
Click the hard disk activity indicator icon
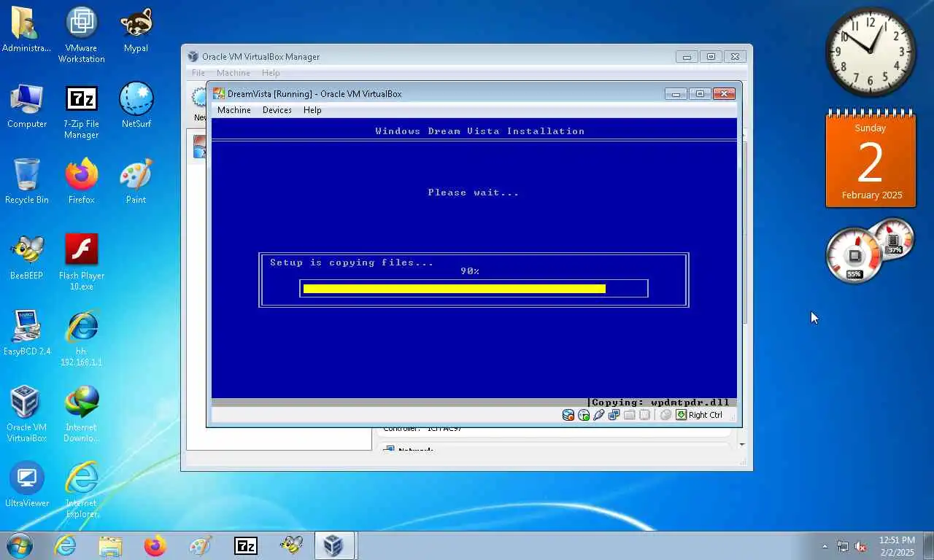click(568, 415)
